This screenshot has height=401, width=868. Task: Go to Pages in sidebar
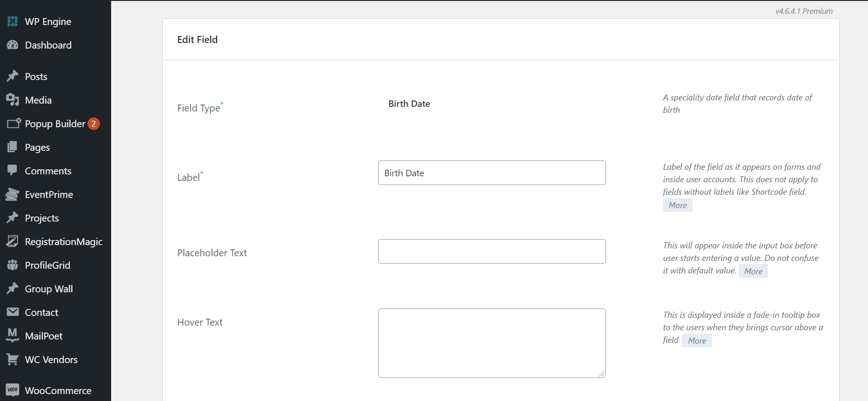[37, 148]
